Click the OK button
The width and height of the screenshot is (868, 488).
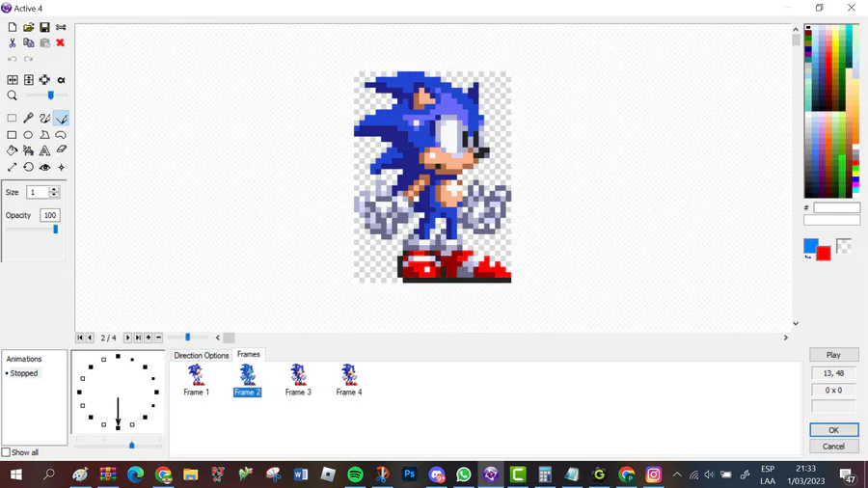point(833,430)
